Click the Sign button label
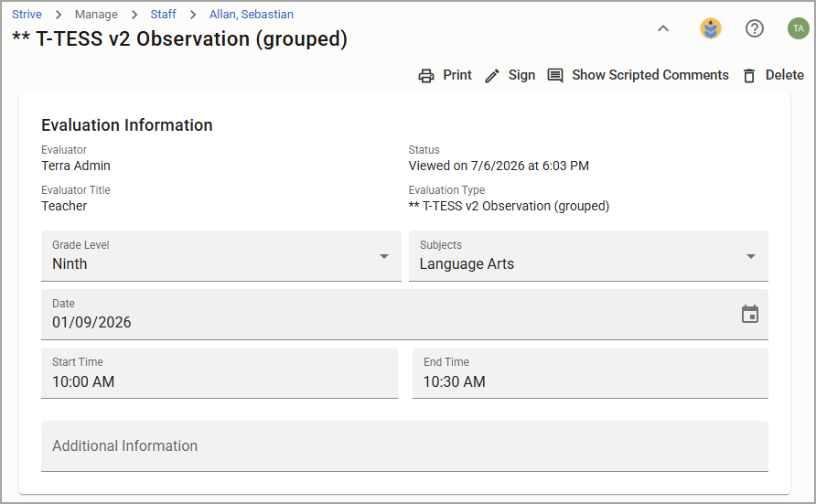The image size is (816, 504). pyautogui.click(x=521, y=75)
